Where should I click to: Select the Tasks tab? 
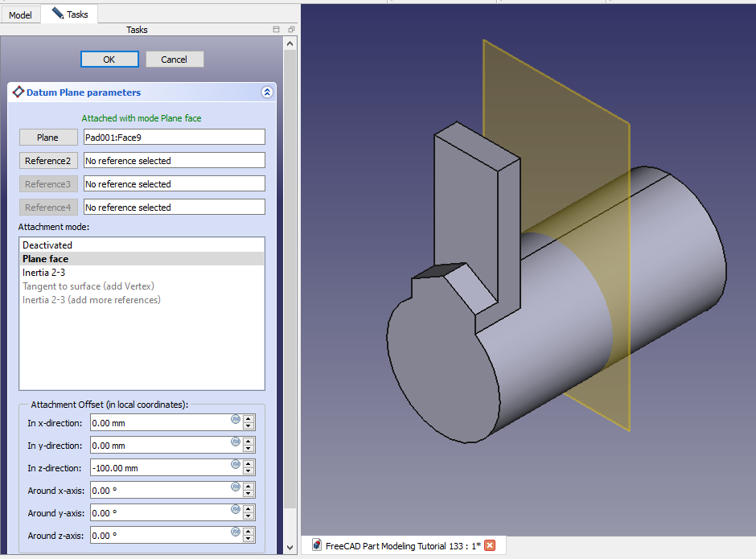[70, 14]
